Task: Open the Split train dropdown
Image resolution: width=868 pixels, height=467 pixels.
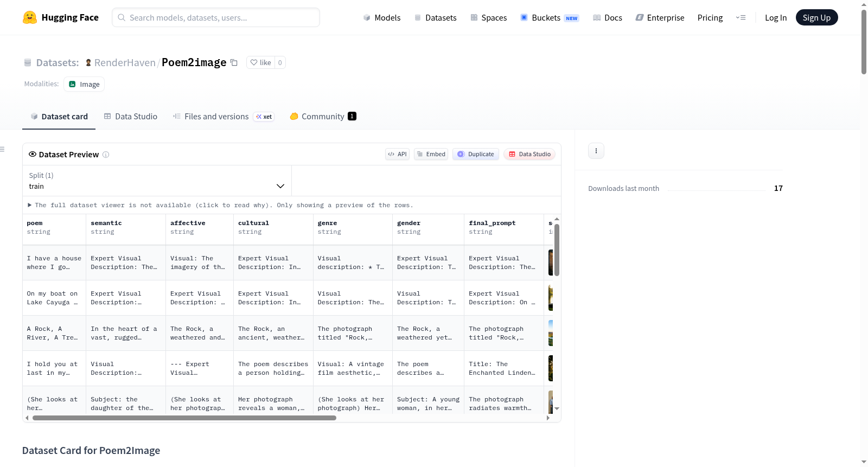Action: (x=157, y=181)
